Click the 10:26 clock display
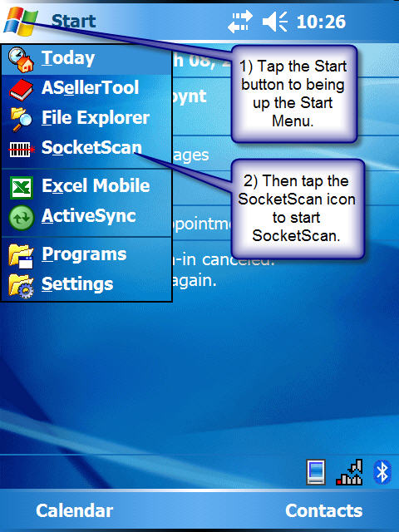Screen dimensions: 399x532 [321, 22]
